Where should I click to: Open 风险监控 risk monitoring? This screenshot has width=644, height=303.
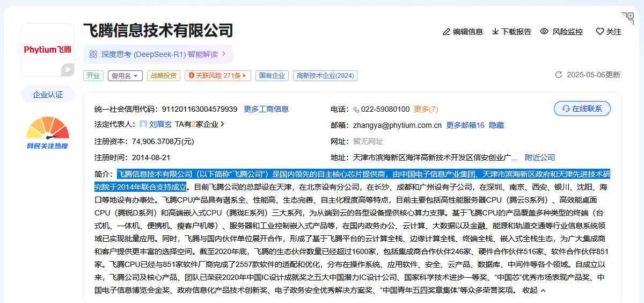coord(561,32)
